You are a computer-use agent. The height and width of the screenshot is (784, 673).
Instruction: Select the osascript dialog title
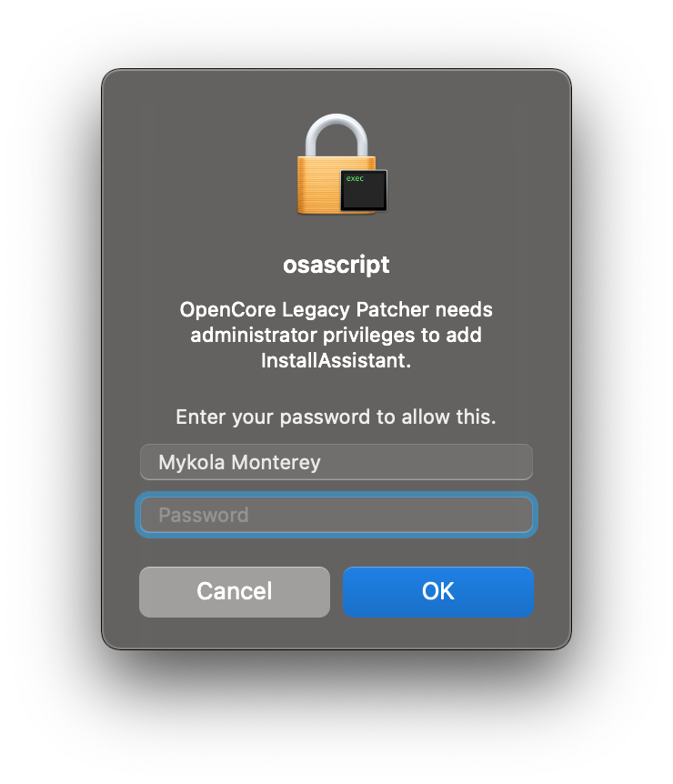coord(336,265)
